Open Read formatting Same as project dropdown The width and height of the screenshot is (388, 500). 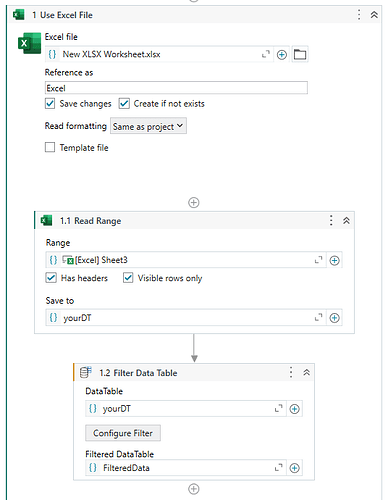(x=148, y=126)
